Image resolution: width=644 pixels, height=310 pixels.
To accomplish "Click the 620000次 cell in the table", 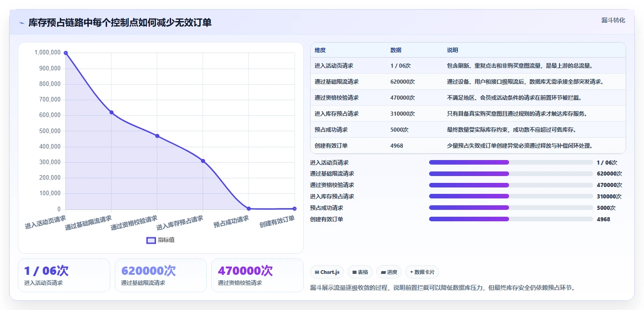I will pos(402,82).
